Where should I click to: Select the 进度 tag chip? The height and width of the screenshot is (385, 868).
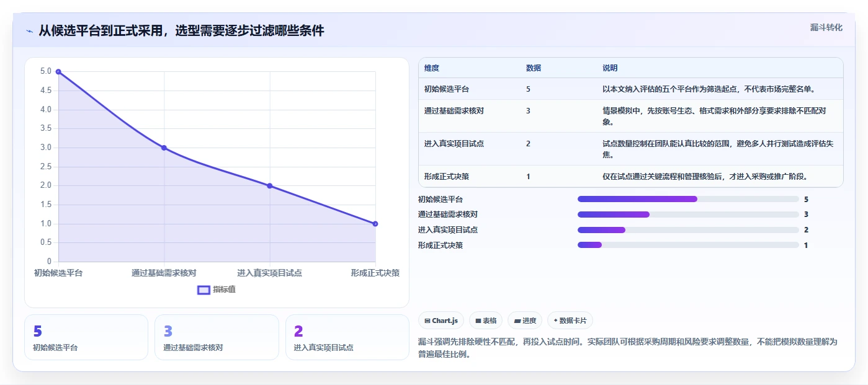[x=525, y=321]
